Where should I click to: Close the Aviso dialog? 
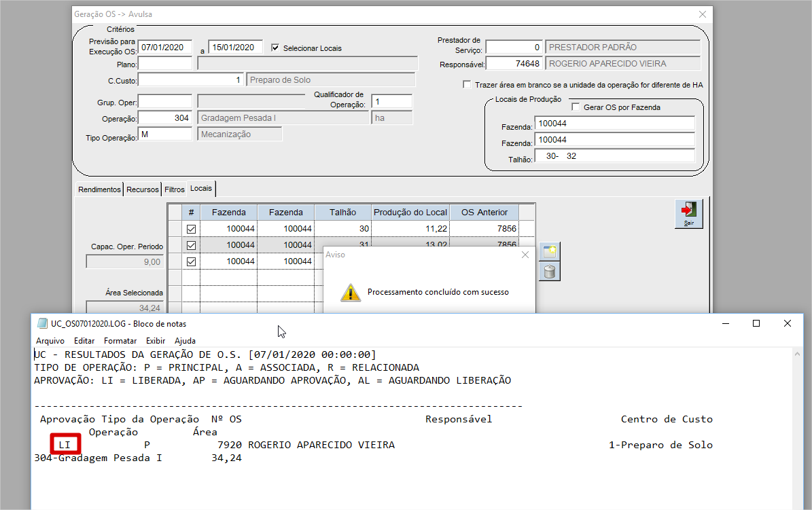pos(525,255)
